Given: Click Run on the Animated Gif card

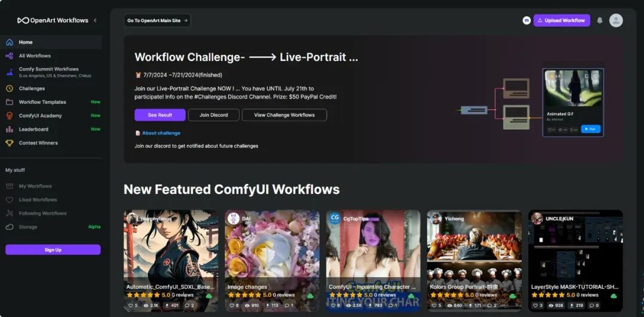Looking at the screenshot, I should point(590,129).
